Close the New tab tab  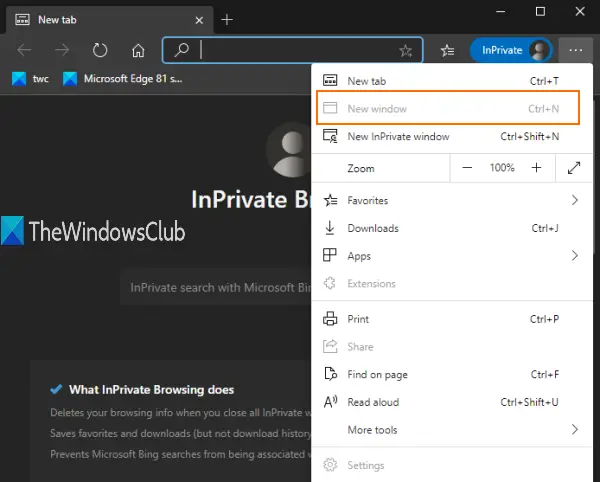pos(199,20)
